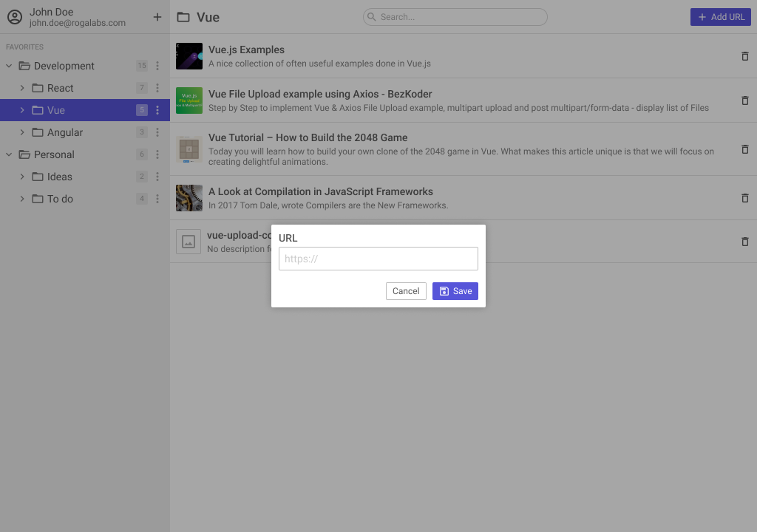The width and height of the screenshot is (757, 532).
Task: Click the Add URL button
Action: pyautogui.click(x=720, y=17)
